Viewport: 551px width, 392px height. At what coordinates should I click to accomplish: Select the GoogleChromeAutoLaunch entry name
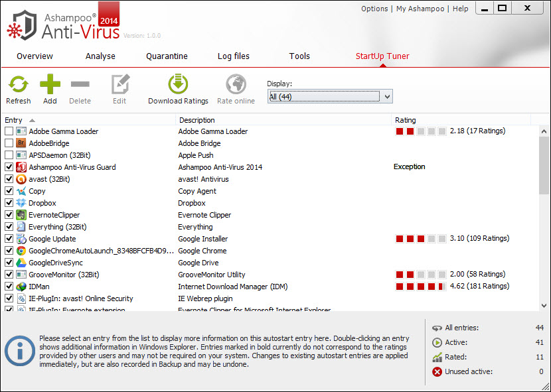pyautogui.click(x=101, y=251)
